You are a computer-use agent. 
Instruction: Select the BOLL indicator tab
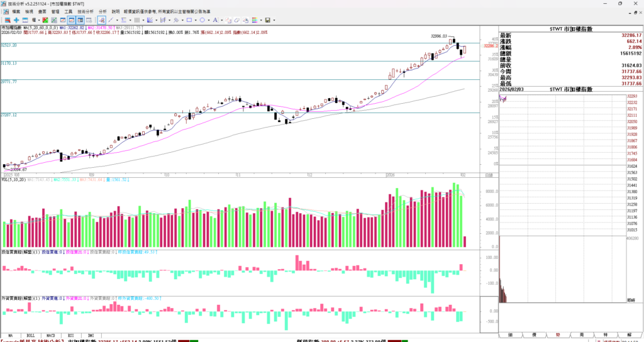[30, 336]
